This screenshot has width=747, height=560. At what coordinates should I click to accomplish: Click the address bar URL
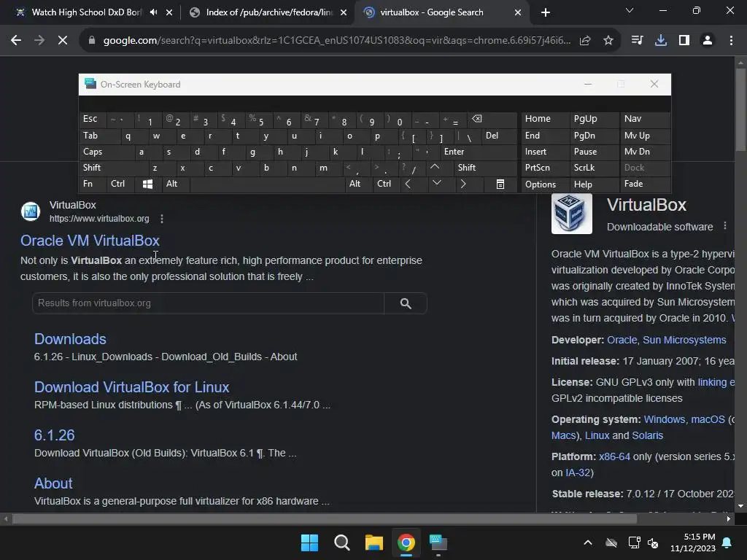[x=336, y=41]
